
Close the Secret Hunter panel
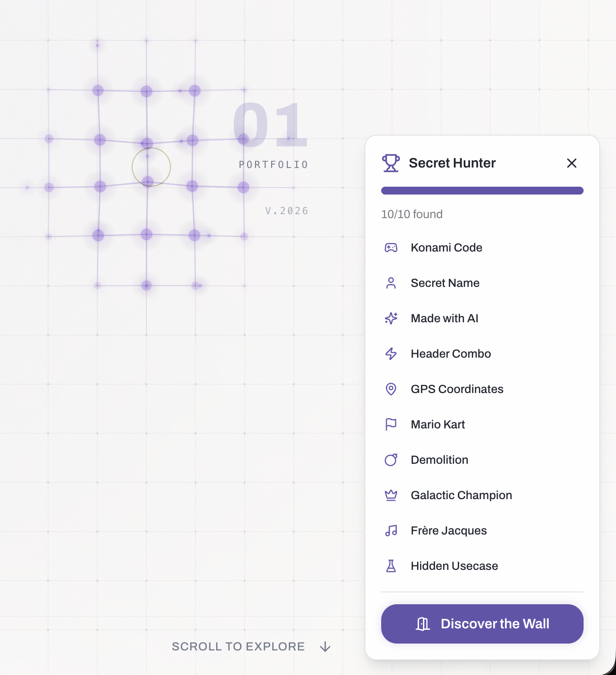tap(571, 163)
